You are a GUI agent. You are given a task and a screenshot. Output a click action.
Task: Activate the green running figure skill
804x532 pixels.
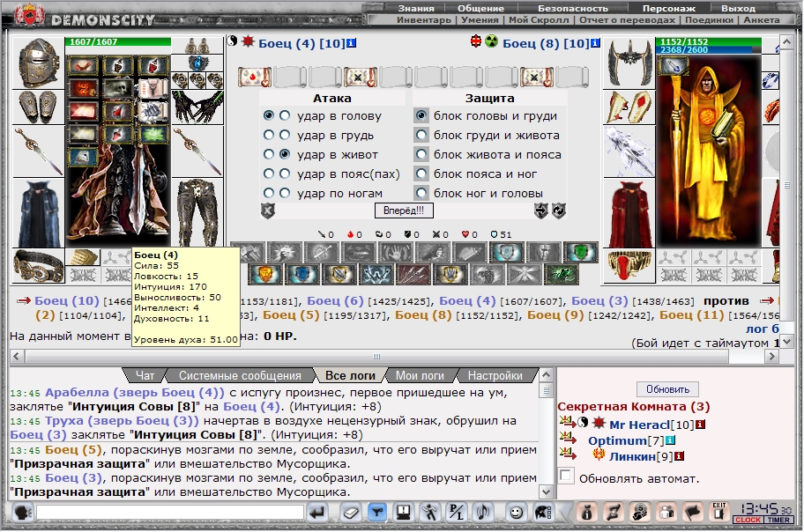pos(561,274)
